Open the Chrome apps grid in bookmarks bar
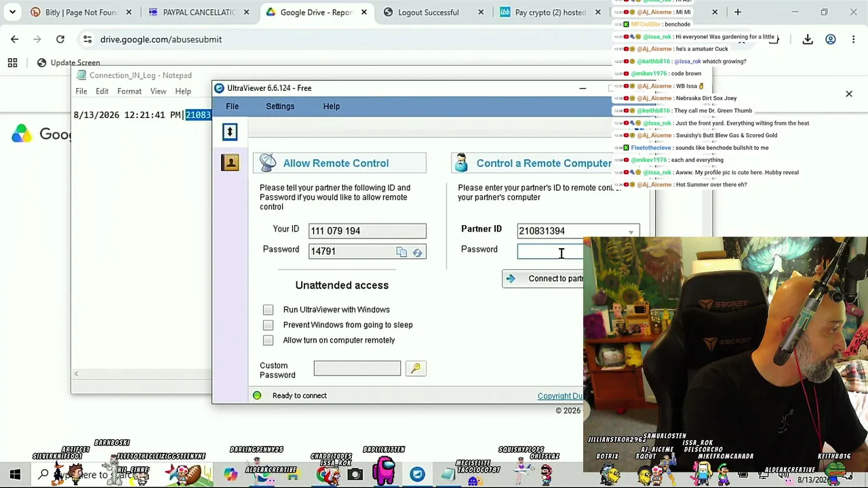This screenshot has height=488, width=868. click(12, 63)
